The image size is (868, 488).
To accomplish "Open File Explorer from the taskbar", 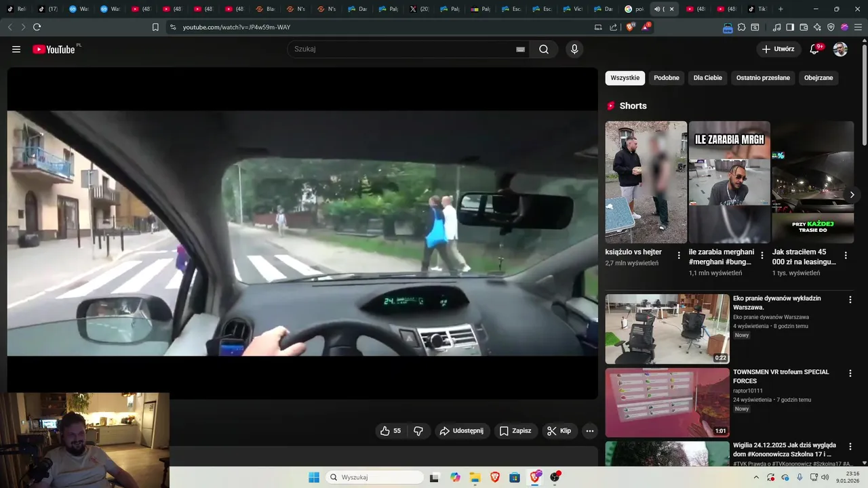I will [475, 477].
